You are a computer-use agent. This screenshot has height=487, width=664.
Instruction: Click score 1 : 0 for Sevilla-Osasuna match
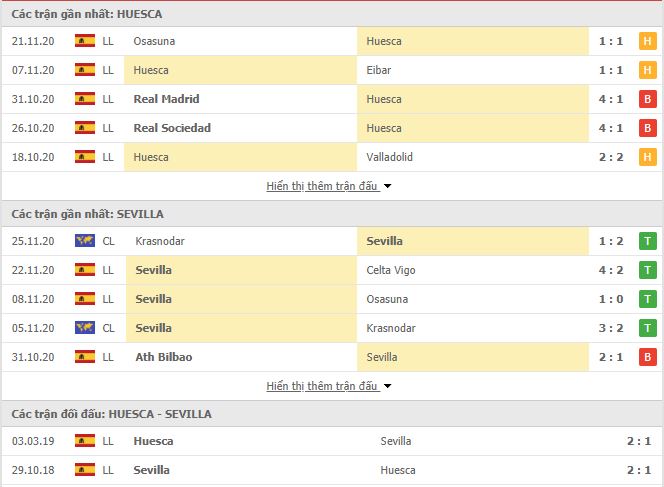611,299
